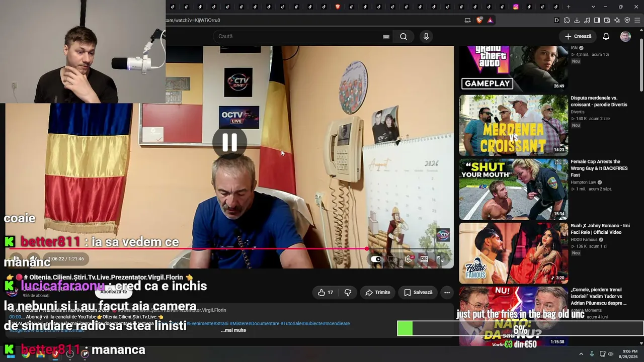Dislike the video with thumbs-down

tap(348, 292)
